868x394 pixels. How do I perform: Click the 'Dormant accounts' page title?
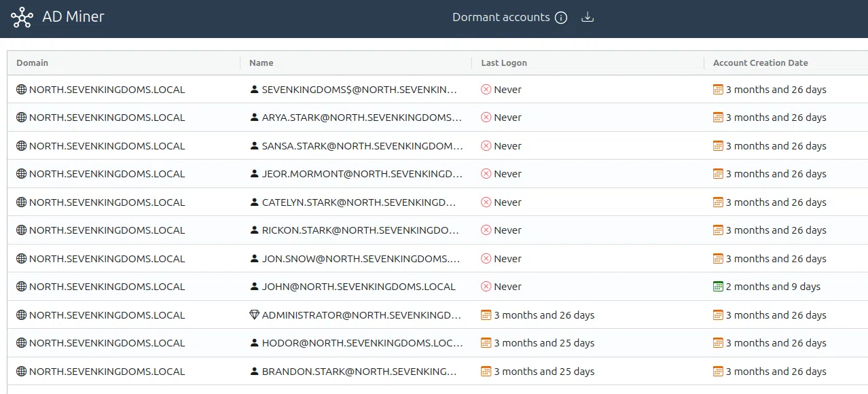[501, 17]
